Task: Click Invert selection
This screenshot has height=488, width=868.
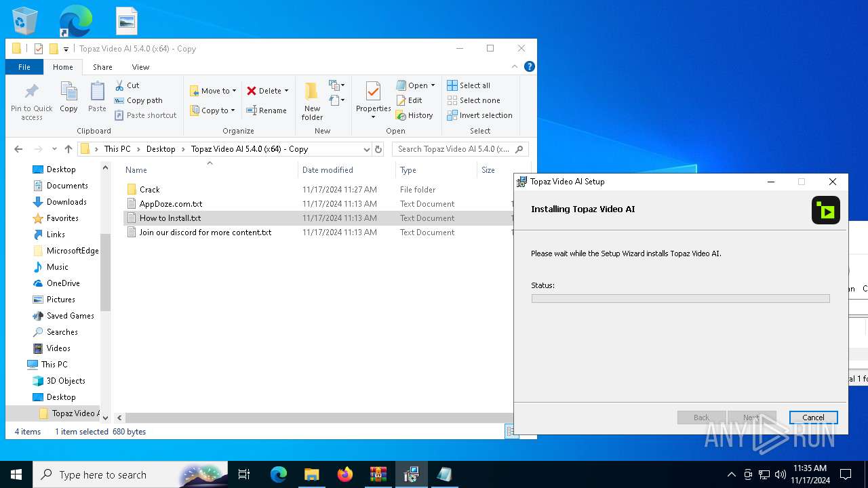Action: click(x=479, y=115)
